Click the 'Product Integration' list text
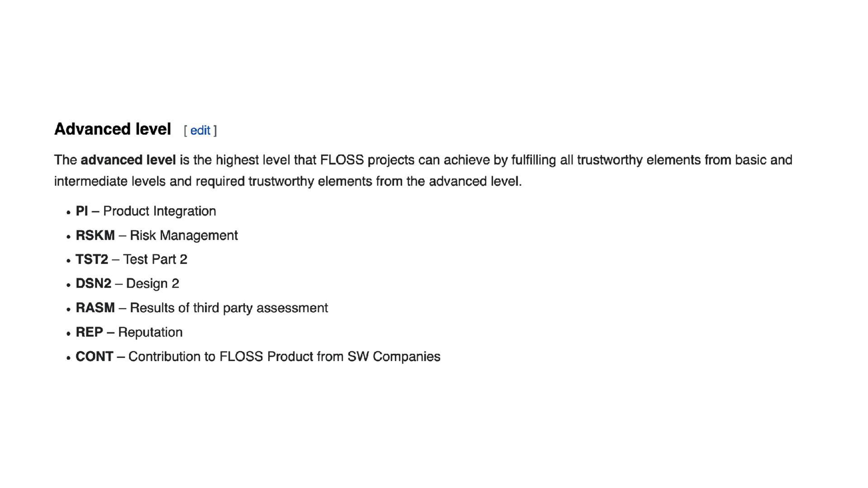The width and height of the screenshot is (868, 488). [160, 211]
